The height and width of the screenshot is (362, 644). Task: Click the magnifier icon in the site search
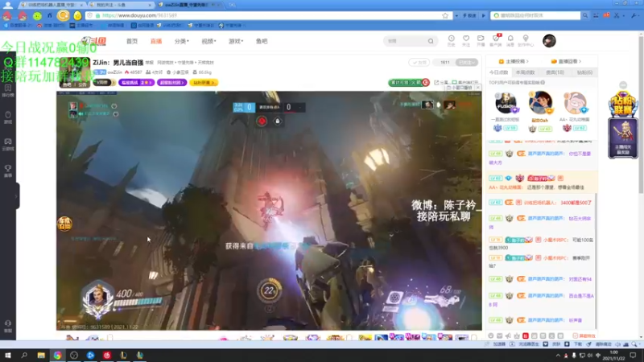coord(431,41)
